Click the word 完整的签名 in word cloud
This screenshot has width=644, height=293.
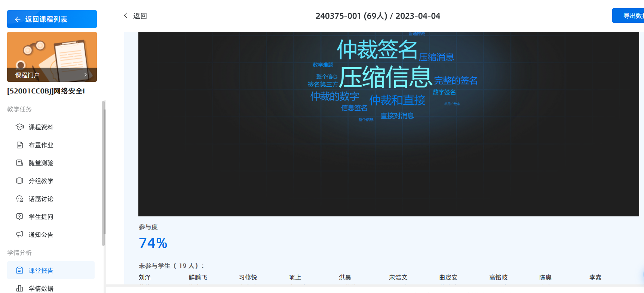point(456,80)
